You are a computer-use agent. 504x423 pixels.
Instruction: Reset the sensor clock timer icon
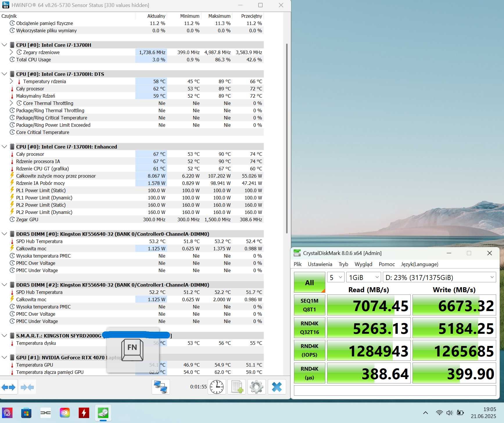(217, 387)
